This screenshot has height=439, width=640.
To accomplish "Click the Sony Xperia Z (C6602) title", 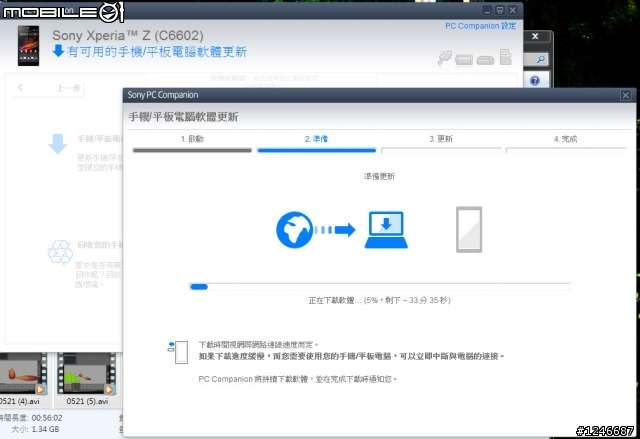I will coord(128,35).
